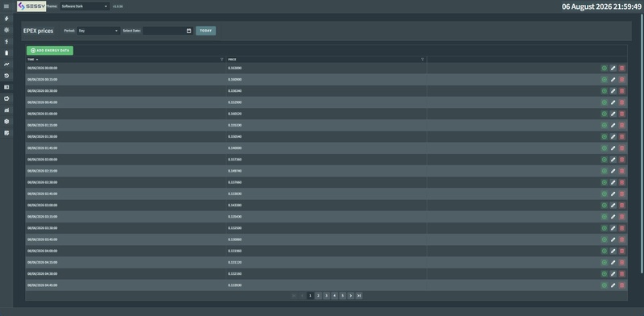Viewport: 644px width, 316px height.
Task: Click the date and time clock in header
Action: point(601,6)
